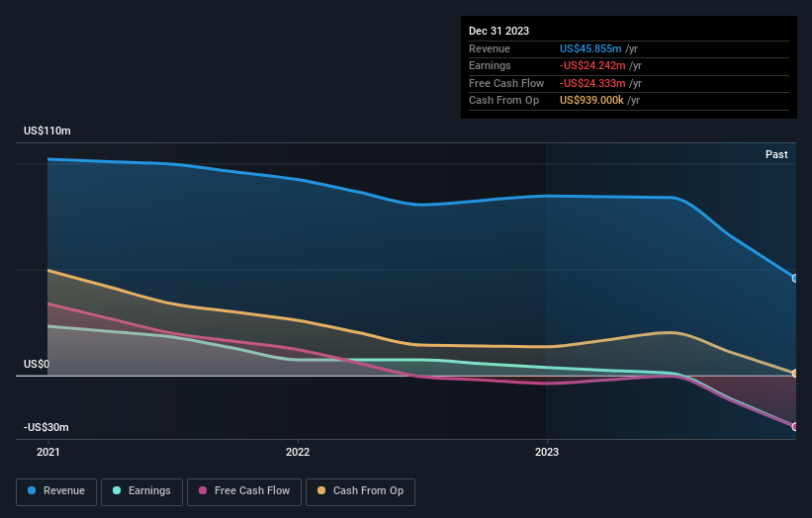Click the US$0 y-axis label
Screen dimensions: 812x518
(37, 365)
